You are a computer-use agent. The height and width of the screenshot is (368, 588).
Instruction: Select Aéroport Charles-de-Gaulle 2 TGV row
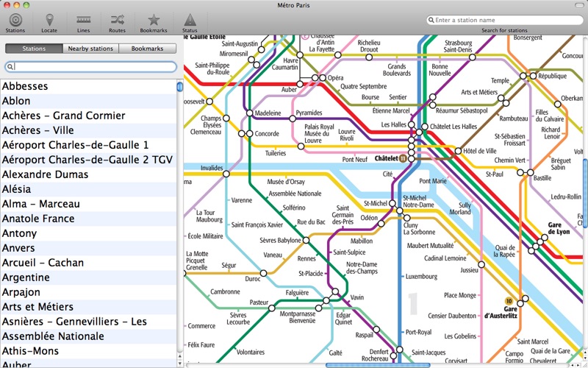[88, 160]
